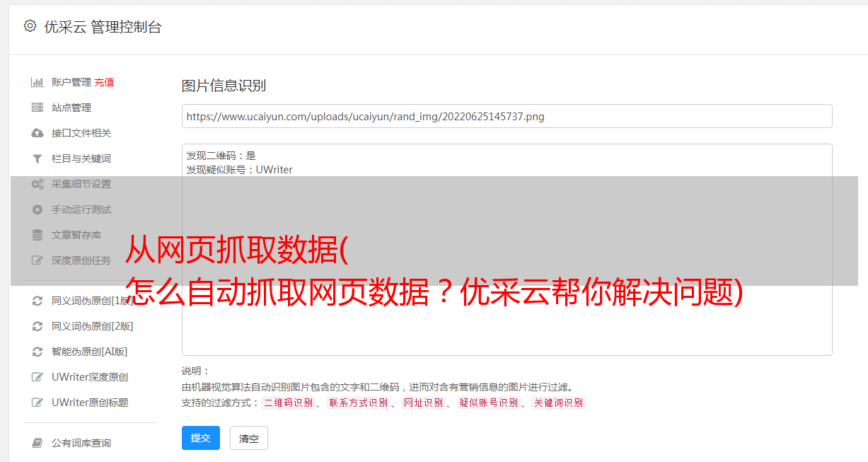Click the blue 提交 button
The width and height of the screenshot is (868, 462).
pyautogui.click(x=201, y=438)
